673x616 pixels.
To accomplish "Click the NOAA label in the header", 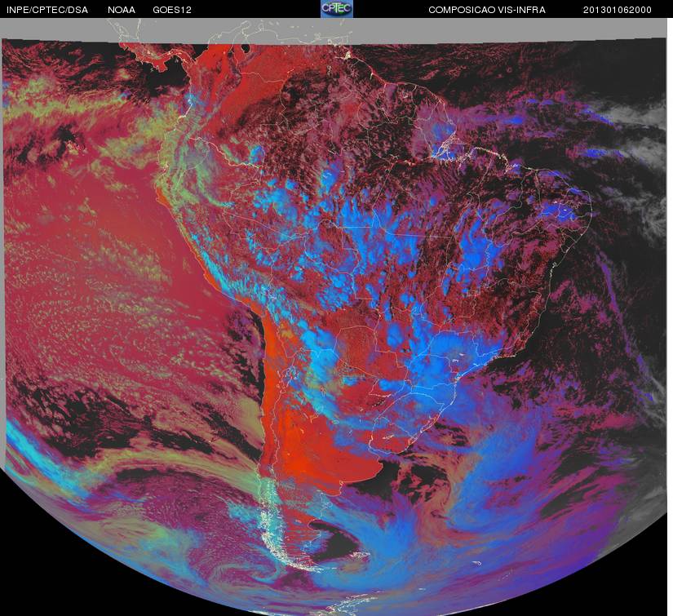I will (x=122, y=10).
